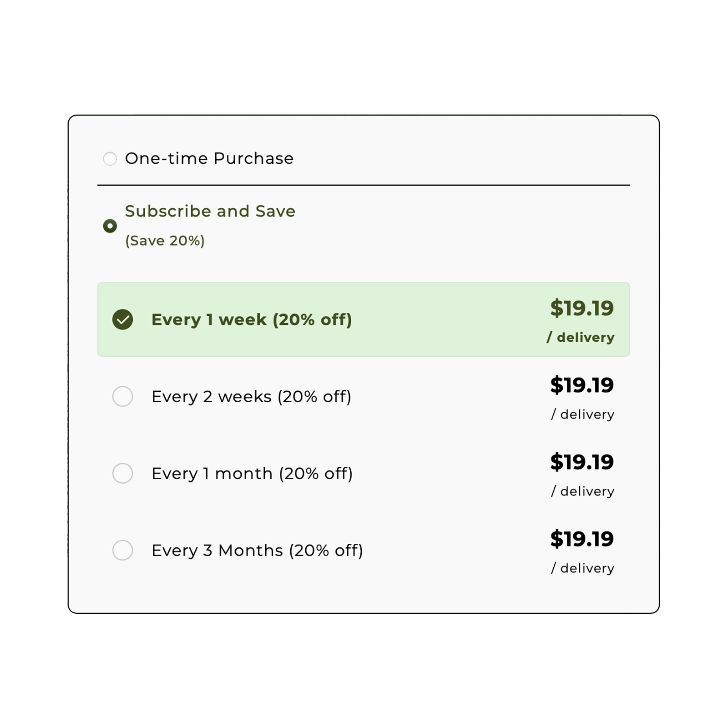Select the Every 3 Months radio button
The image size is (728, 728).
[122, 550]
